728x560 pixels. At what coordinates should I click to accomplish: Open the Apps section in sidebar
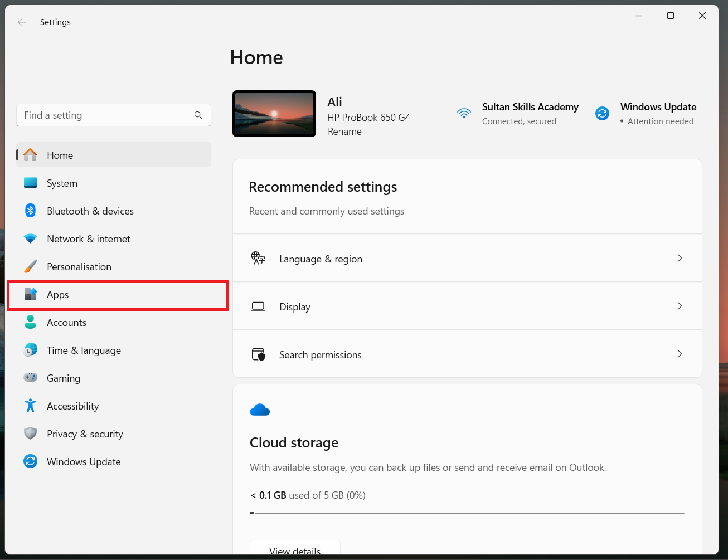pos(58,295)
